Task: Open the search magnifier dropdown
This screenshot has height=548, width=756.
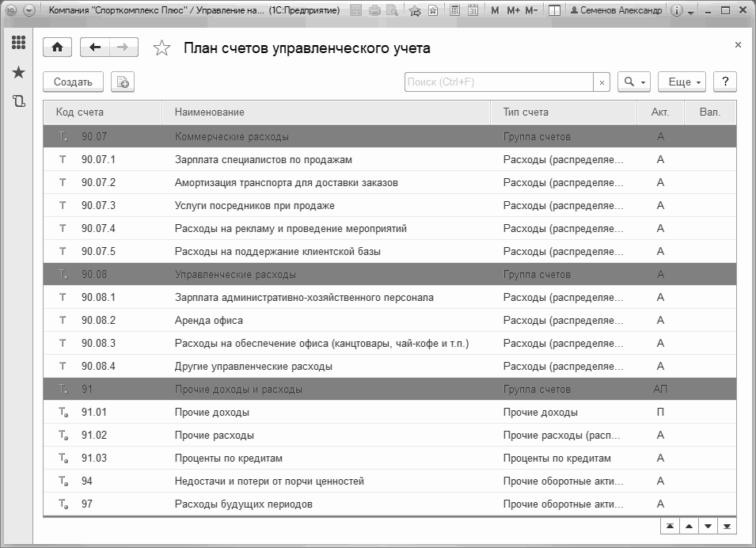Action: pyautogui.click(x=634, y=82)
